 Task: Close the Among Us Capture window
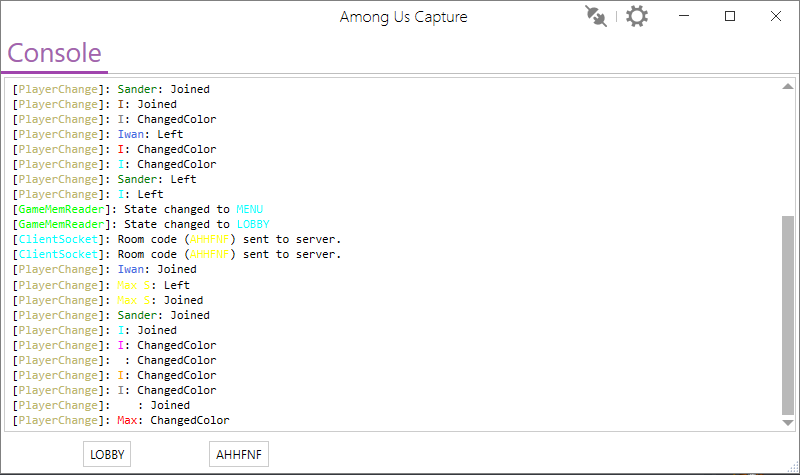pyautogui.click(x=776, y=17)
